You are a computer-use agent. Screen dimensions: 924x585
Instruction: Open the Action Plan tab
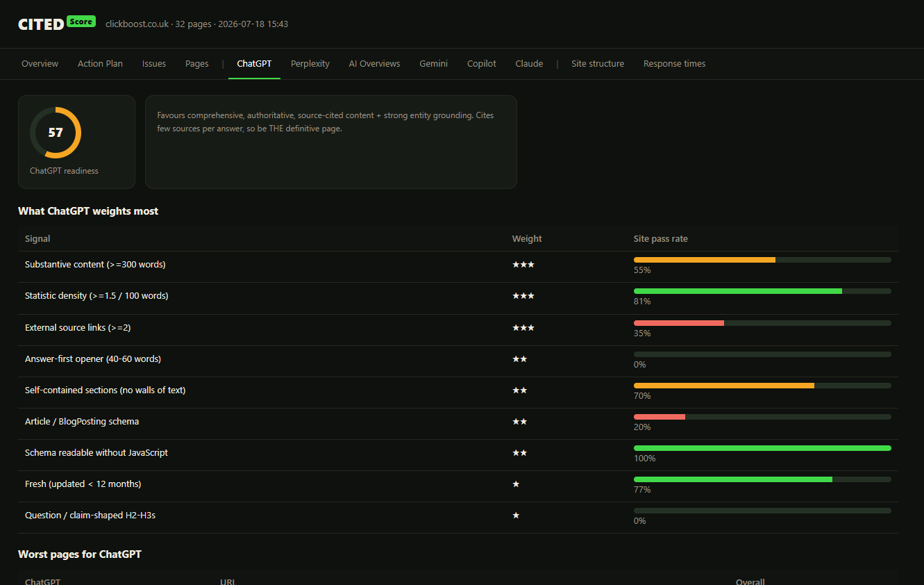[x=100, y=63]
